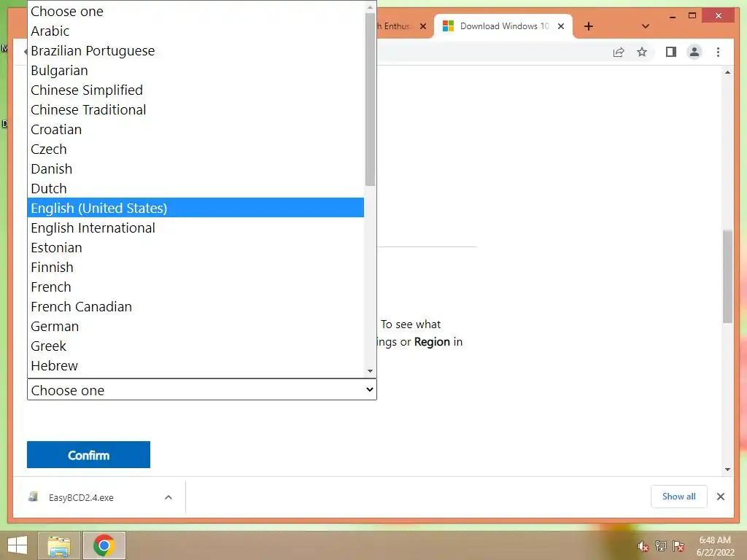The height and width of the screenshot is (560, 747).
Task: Click the language list scrollbar thumb
Action: coord(370,99)
